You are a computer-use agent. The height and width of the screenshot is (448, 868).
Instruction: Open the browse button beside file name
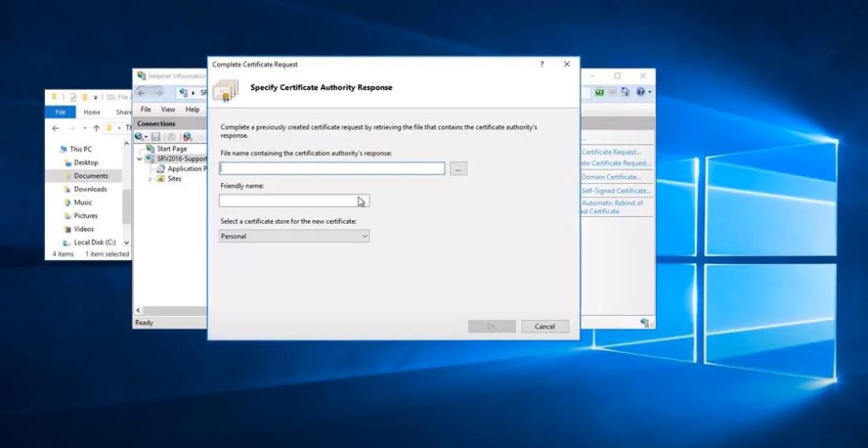tap(459, 169)
